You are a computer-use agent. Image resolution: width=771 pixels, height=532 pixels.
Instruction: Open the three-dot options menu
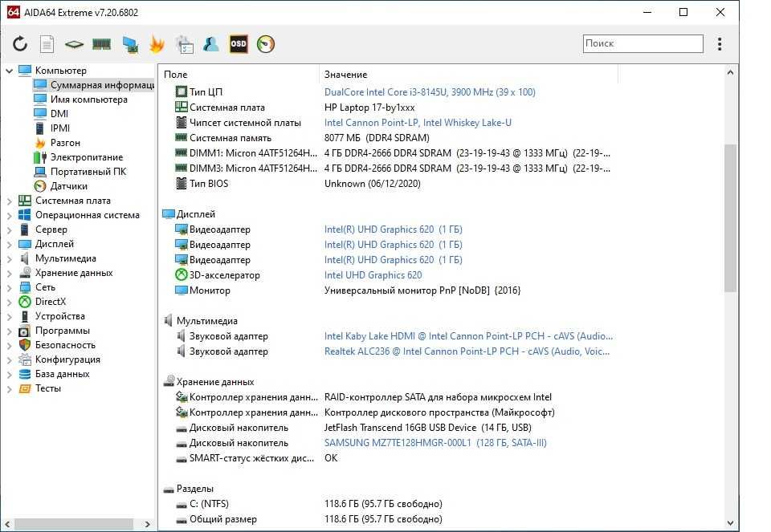coord(720,43)
